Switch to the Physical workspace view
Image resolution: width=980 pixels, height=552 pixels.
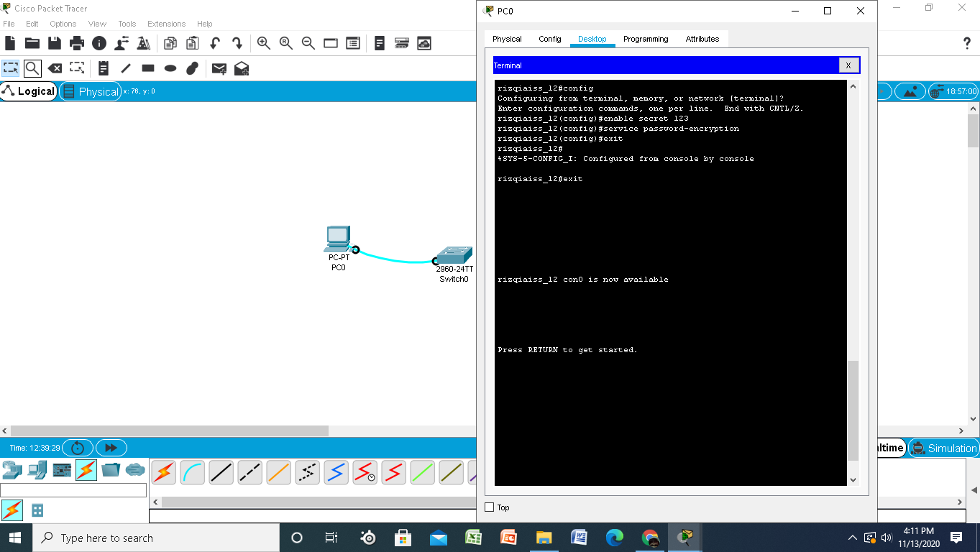[x=90, y=91]
